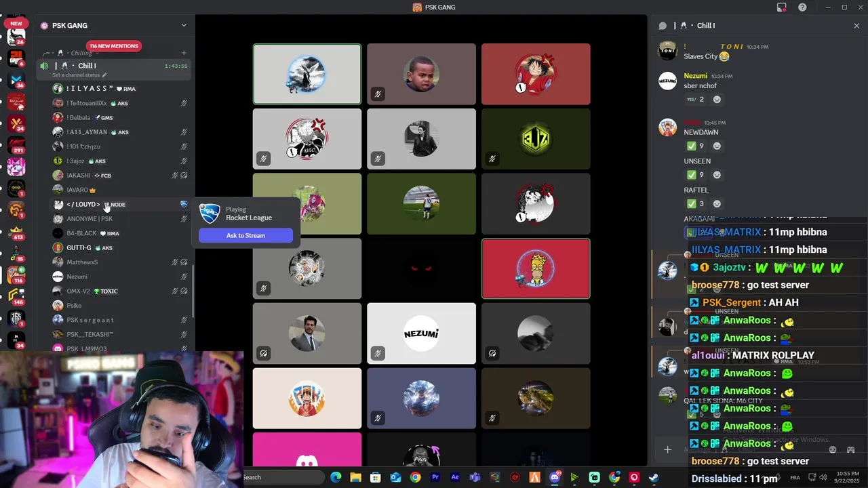Open Discord help question mark icon
The width and height of the screenshot is (868, 488).
803,7
